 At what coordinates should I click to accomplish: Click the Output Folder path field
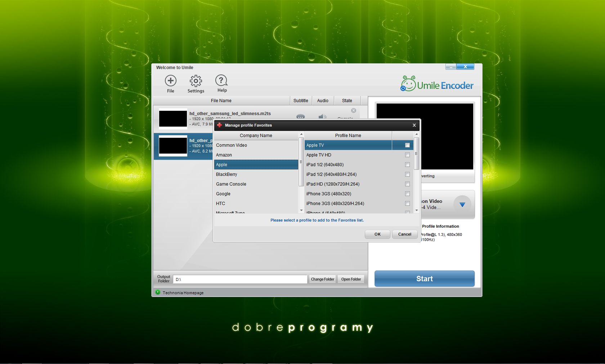240,279
